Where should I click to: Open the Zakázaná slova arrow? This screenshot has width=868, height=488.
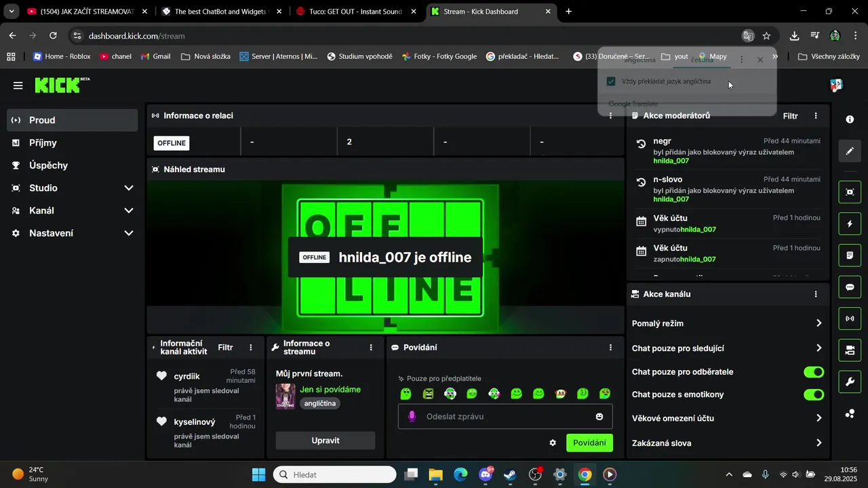(818, 443)
